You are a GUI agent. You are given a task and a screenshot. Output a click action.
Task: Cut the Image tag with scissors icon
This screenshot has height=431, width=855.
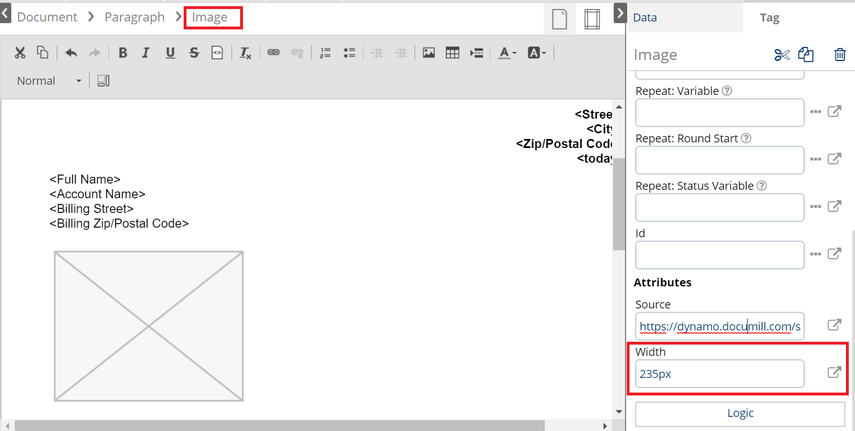pyautogui.click(x=782, y=55)
